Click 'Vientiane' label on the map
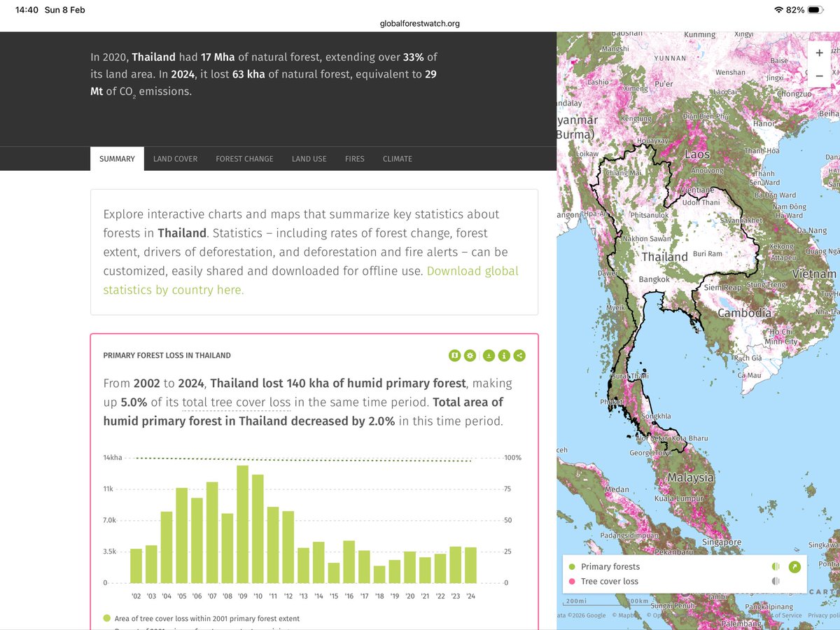840x630 pixels. pyautogui.click(x=696, y=190)
